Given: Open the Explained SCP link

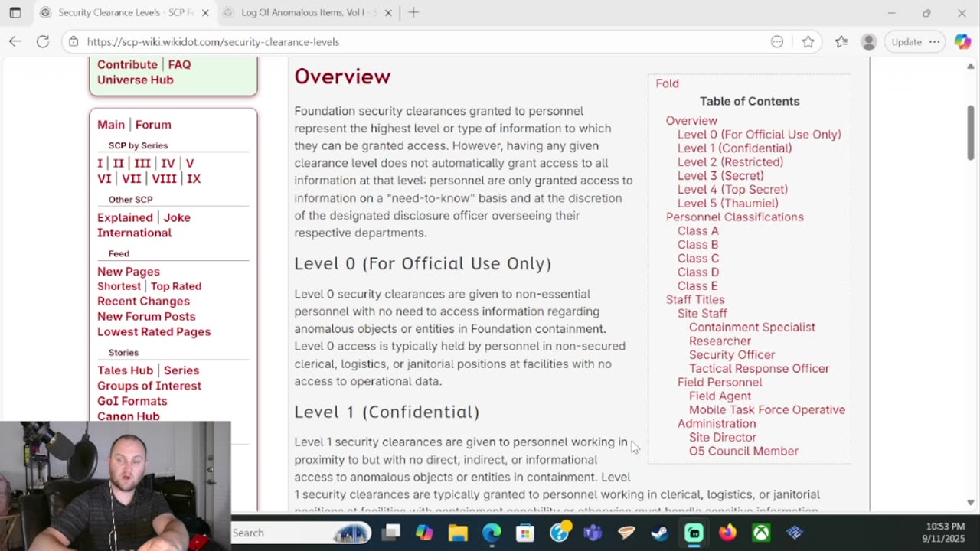Looking at the screenshot, I should [125, 217].
